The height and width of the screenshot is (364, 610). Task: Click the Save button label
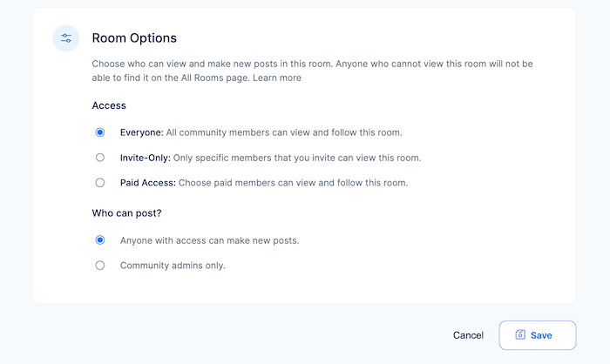pyautogui.click(x=541, y=335)
